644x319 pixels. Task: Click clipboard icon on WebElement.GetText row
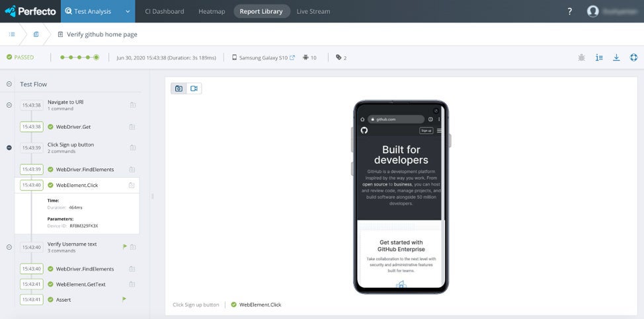tap(132, 284)
